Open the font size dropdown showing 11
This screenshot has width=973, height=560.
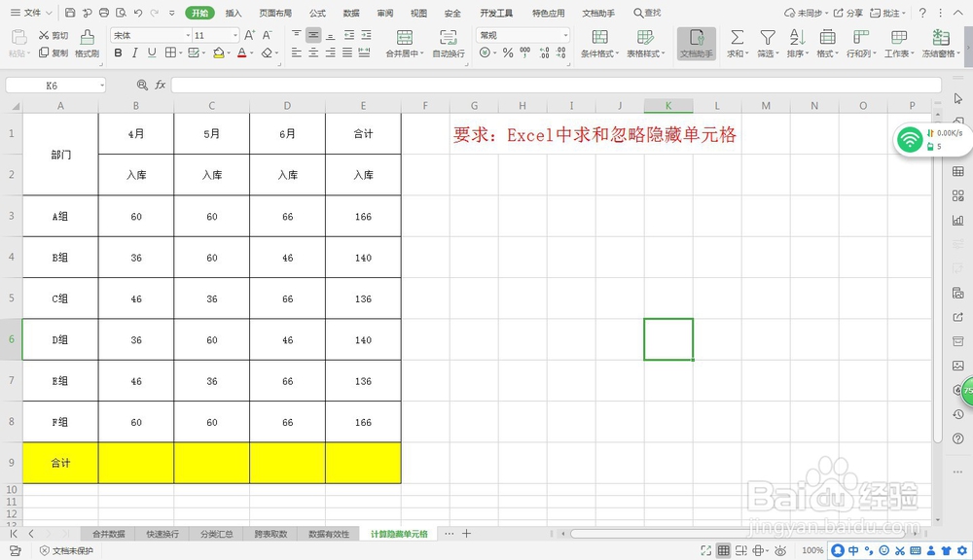coord(235,35)
